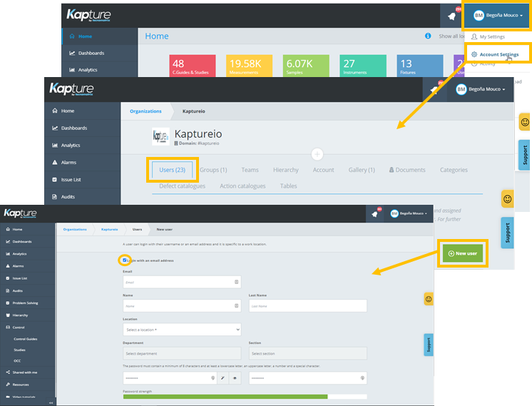Click the key icon inside the first password field
The width and height of the screenshot is (532, 406).
click(213, 378)
